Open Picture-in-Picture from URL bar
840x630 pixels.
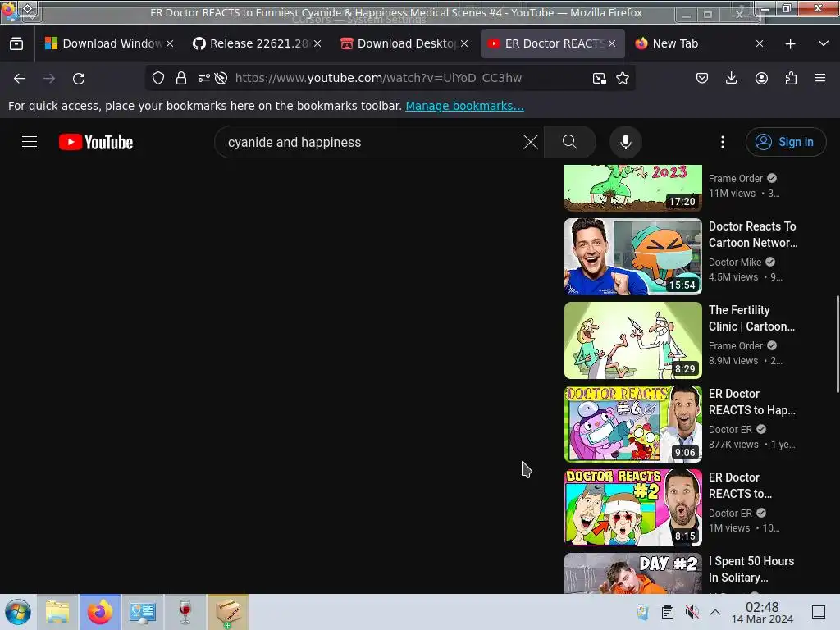(x=600, y=78)
